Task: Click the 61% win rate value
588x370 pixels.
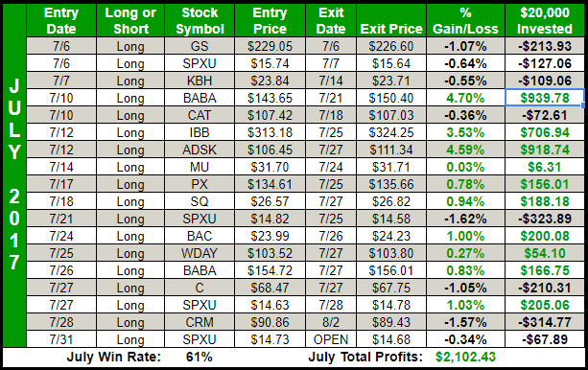Action: coord(200,357)
